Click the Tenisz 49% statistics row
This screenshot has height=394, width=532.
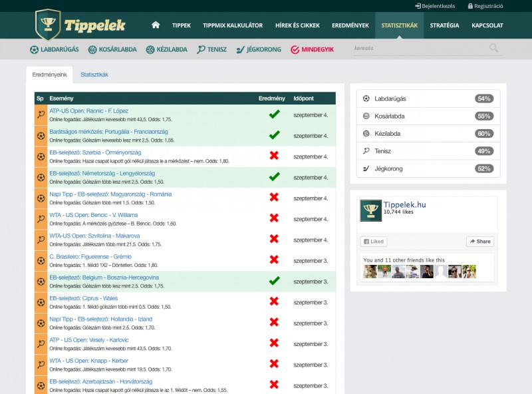point(428,151)
